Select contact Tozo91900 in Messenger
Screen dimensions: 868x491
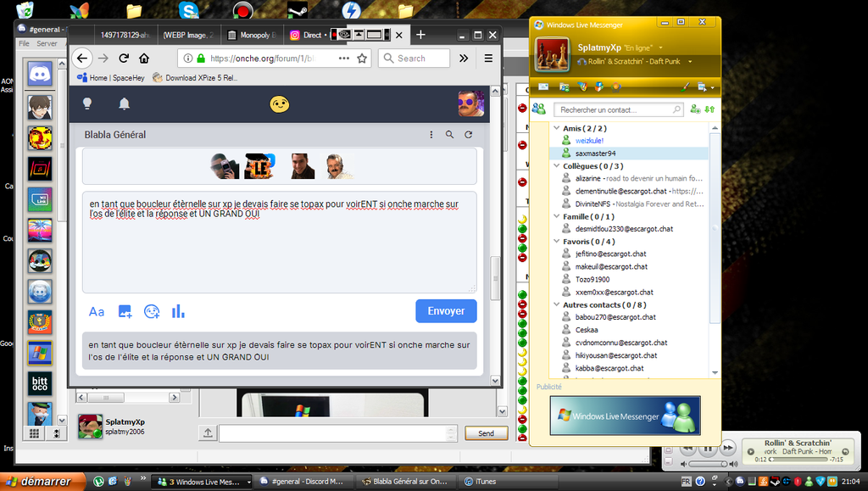click(593, 280)
